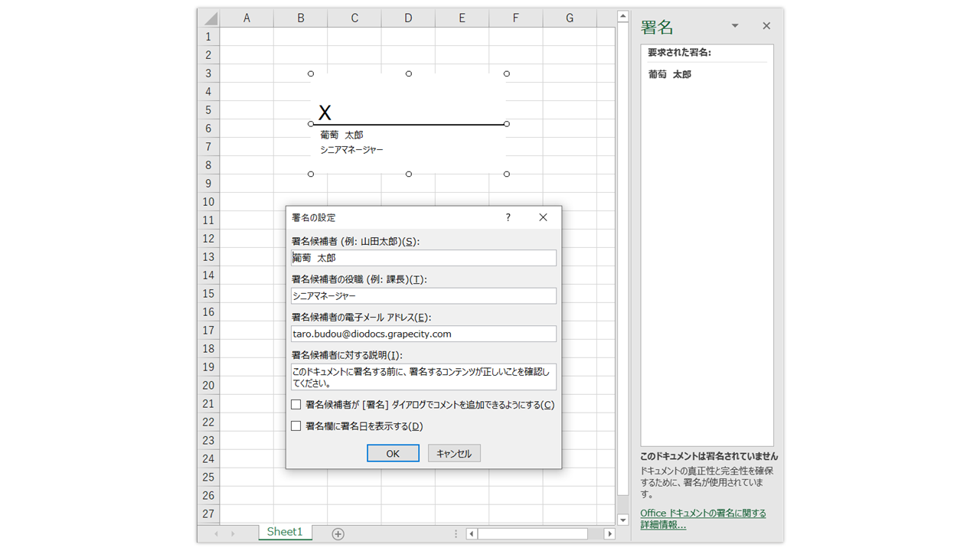The image size is (980, 551).
Task: Click the vertical scrollbar's down arrow
Action: coord(623,520)
